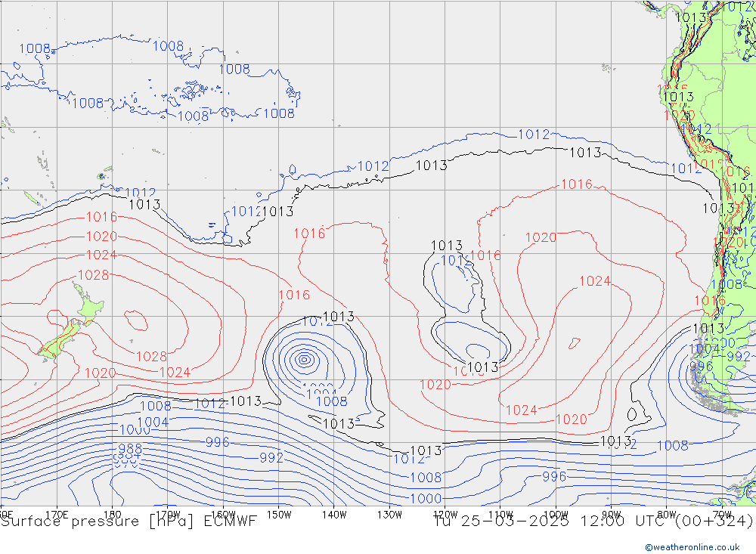Screen dimensions: 756x554
Task: Click the 130W longitude label
Action: (x=389, y=515)
